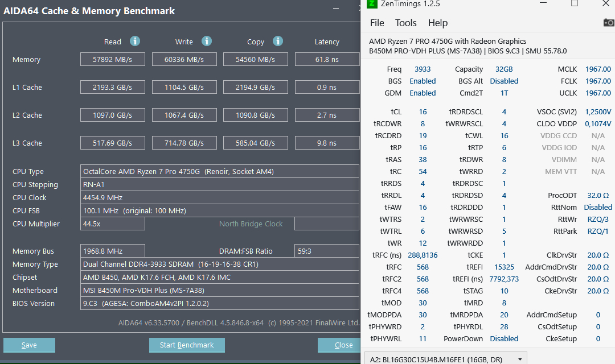Screen dimensions: 615x364
Task: Click the Capacity value 32GB
Action: click(x=504, y=69)
